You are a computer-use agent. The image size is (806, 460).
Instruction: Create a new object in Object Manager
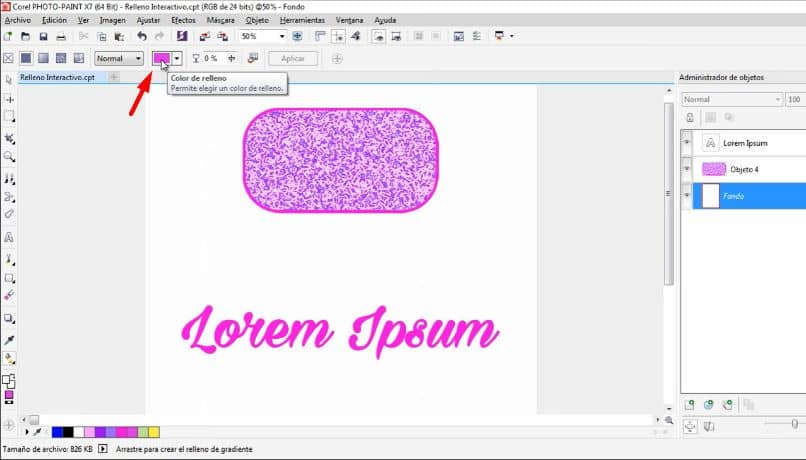coord(689,405)
